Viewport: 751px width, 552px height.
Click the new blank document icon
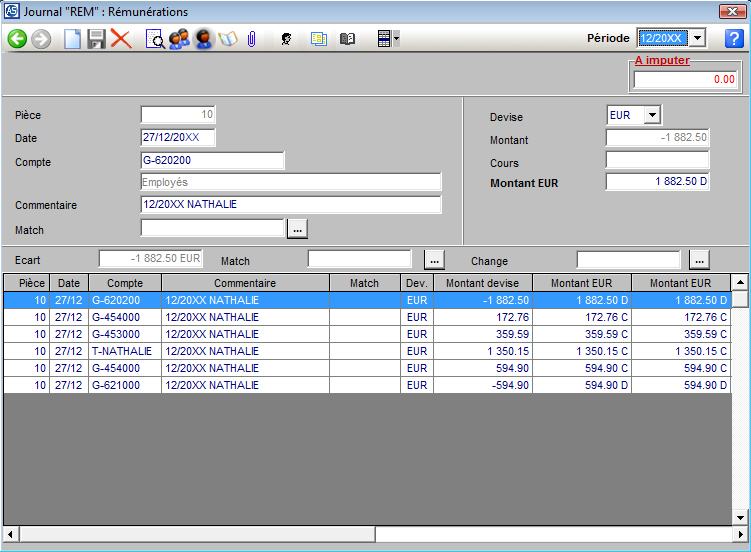pyautogui.click(x=72, y=39)
